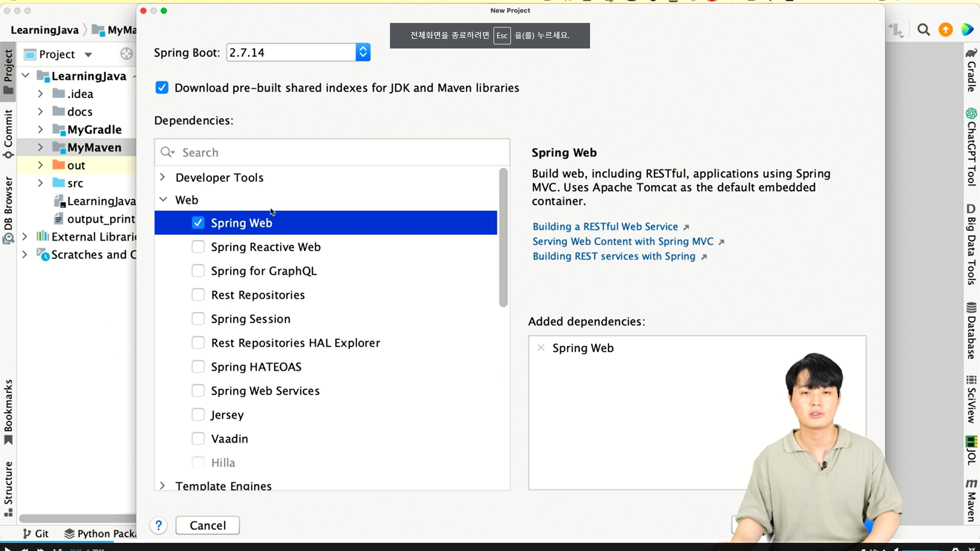980x551 pixels.
Task: Select the MyGradle module folder
Action: coord(94,130)
